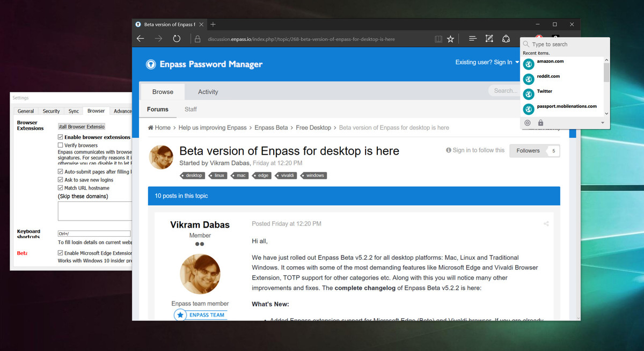
Task: Switch to the forum Activity tab
Action: coord(208,92)
